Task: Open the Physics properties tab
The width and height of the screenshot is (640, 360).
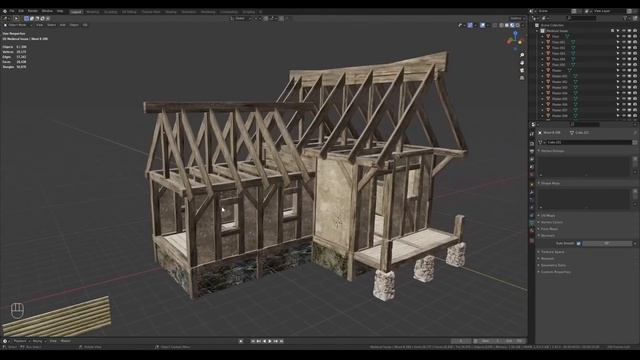Action: (x=531, y=208)
